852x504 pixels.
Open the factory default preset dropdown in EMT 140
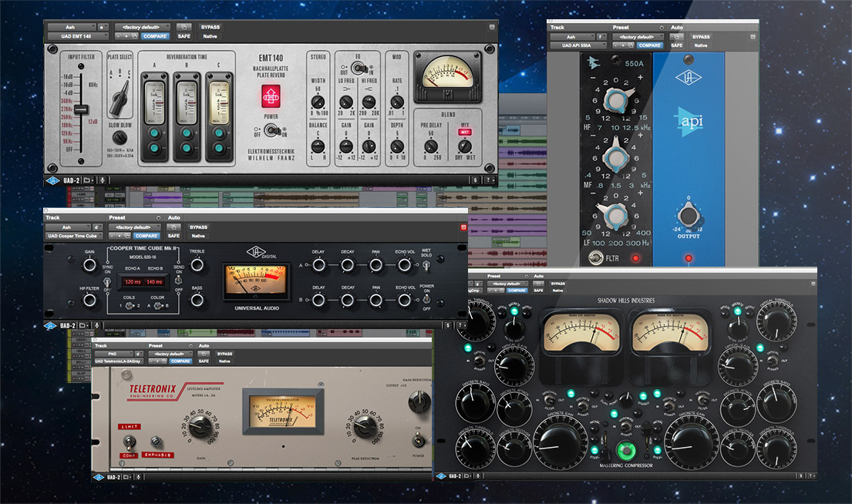[x=143, y=27]
